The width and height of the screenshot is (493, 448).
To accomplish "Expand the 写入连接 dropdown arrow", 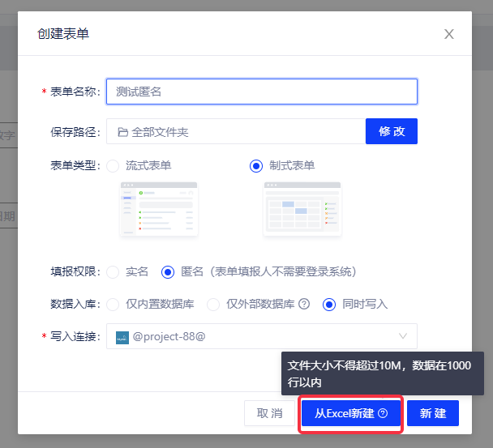I will [x=403, y=336].
